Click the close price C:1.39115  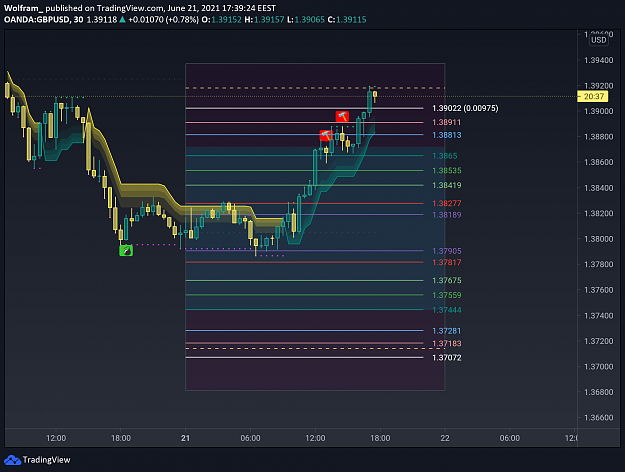point(347,20)
